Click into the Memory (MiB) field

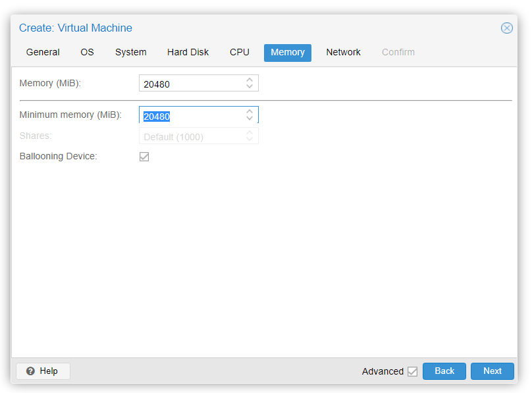pyautogui.click(x=190, y=84)
